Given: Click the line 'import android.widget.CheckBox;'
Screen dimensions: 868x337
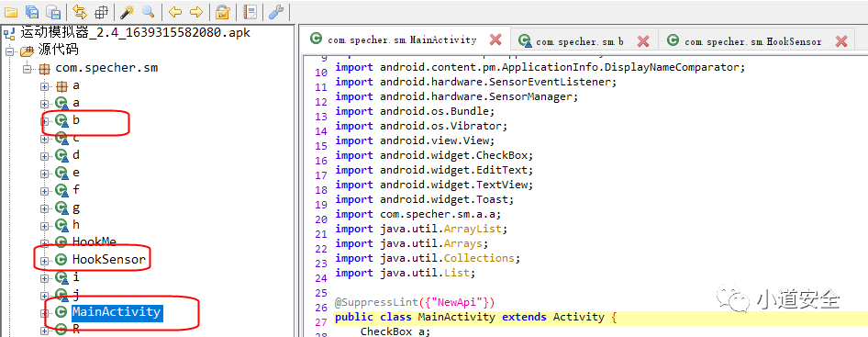Looking at the screenshot, I should [435, 155].
